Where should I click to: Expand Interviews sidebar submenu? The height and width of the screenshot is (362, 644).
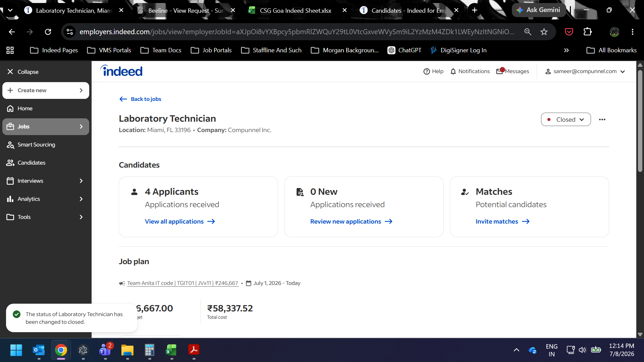coord(81,181)
